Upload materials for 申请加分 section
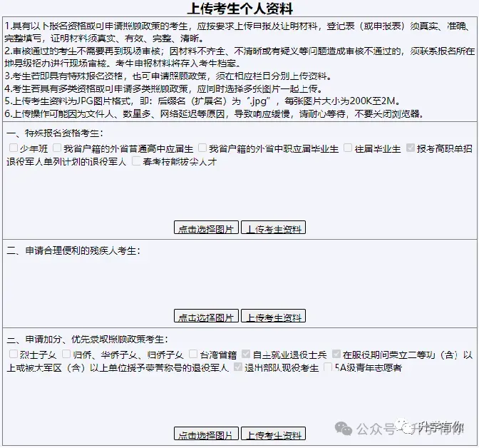The height and width of the screenshot is (448, 479). (x=274, y=434)
